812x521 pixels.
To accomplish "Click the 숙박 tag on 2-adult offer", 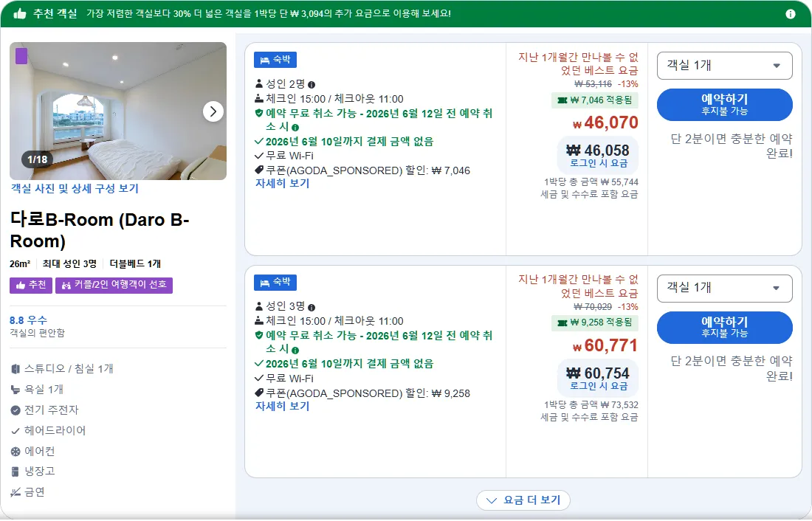I will click(275, 60).
